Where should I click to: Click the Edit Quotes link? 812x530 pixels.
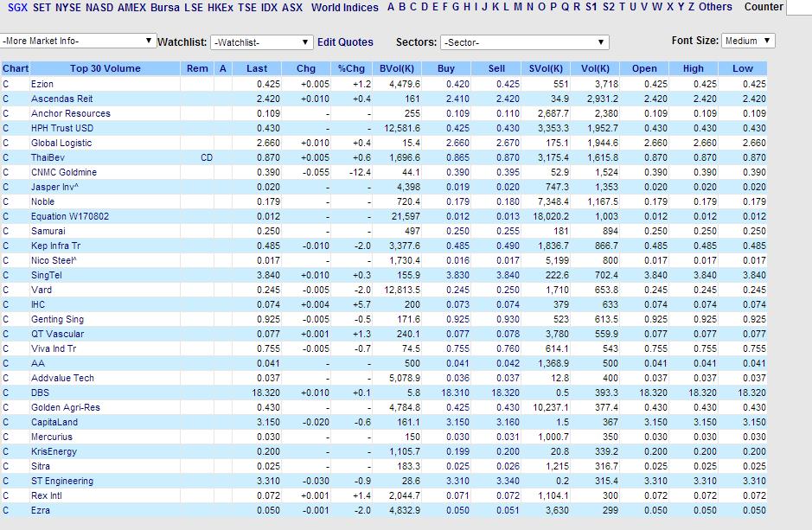click(x=345, y=42)
